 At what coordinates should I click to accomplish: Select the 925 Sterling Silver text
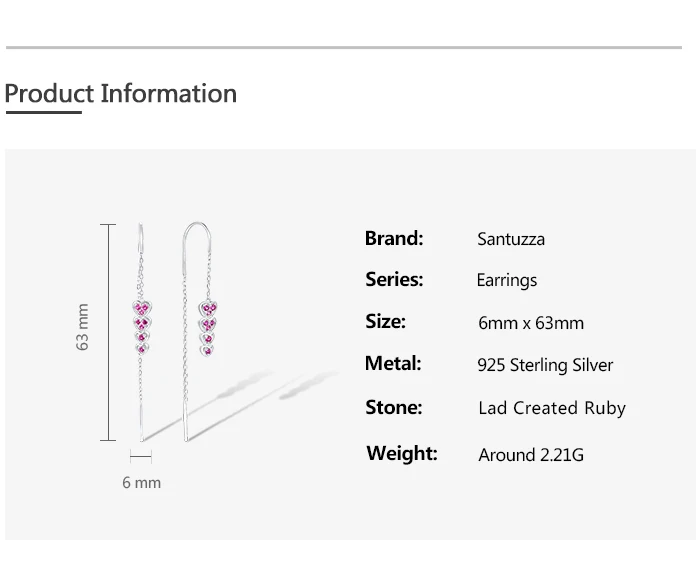click(x=545, y=365)
